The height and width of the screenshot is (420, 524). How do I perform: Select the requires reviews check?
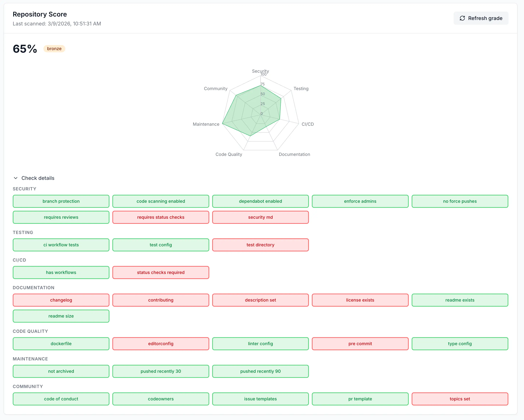[61, 217]
